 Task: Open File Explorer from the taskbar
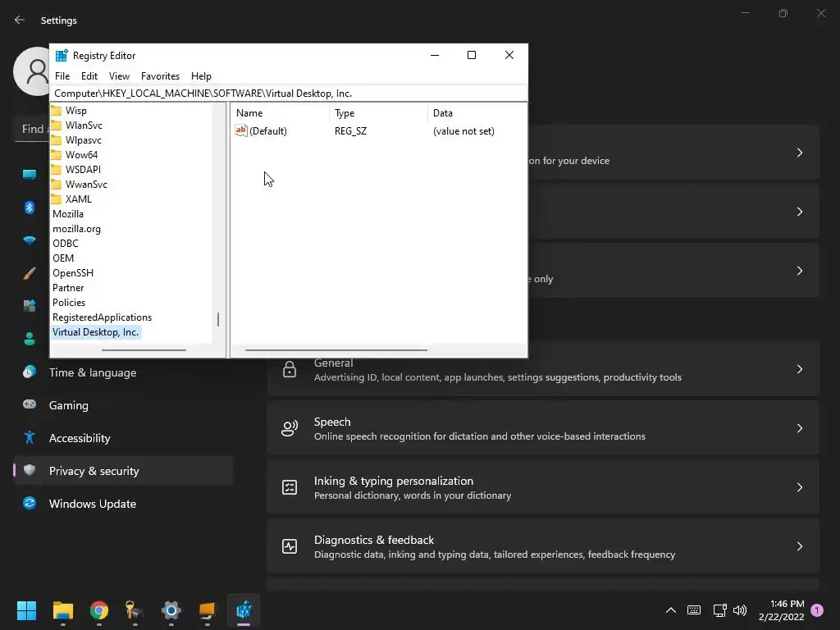[63, 610]
